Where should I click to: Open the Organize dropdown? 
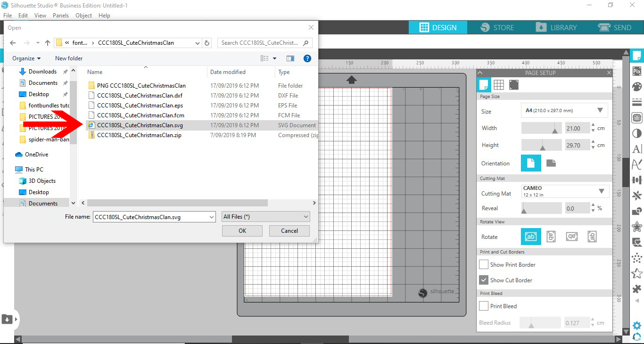[x=26, y=58]
